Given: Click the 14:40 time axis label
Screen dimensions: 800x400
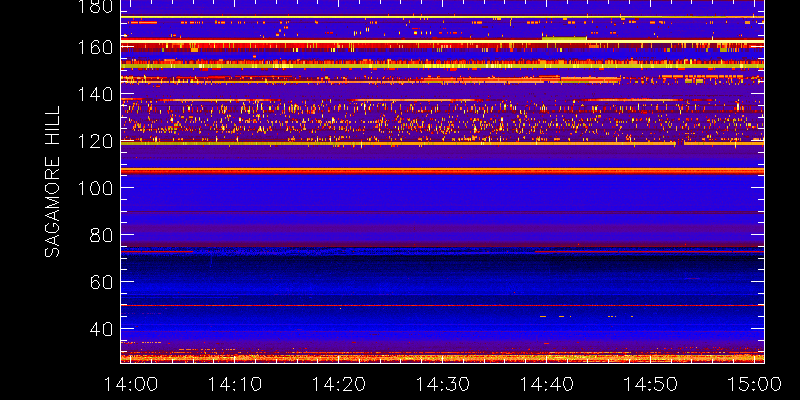Looking at the screenshot, I should [546, 384].
